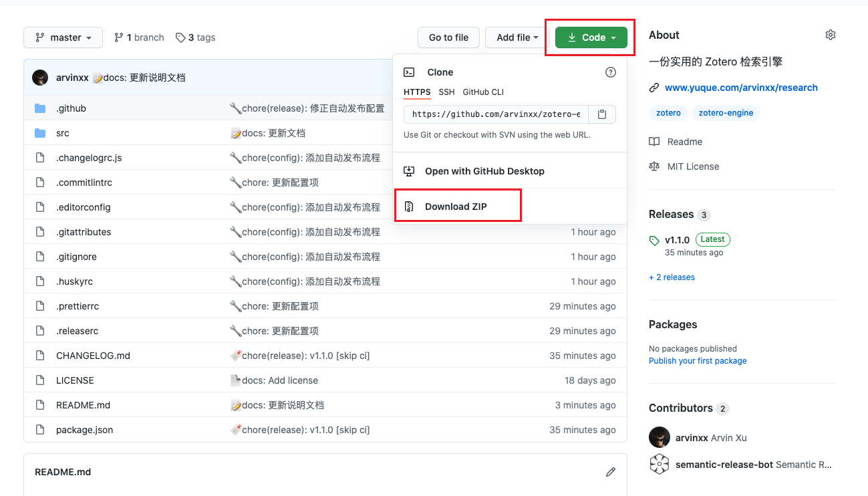
Task: Click the terminal icon beside Clone
Action: pyautogui.click(x=409, y=72)
